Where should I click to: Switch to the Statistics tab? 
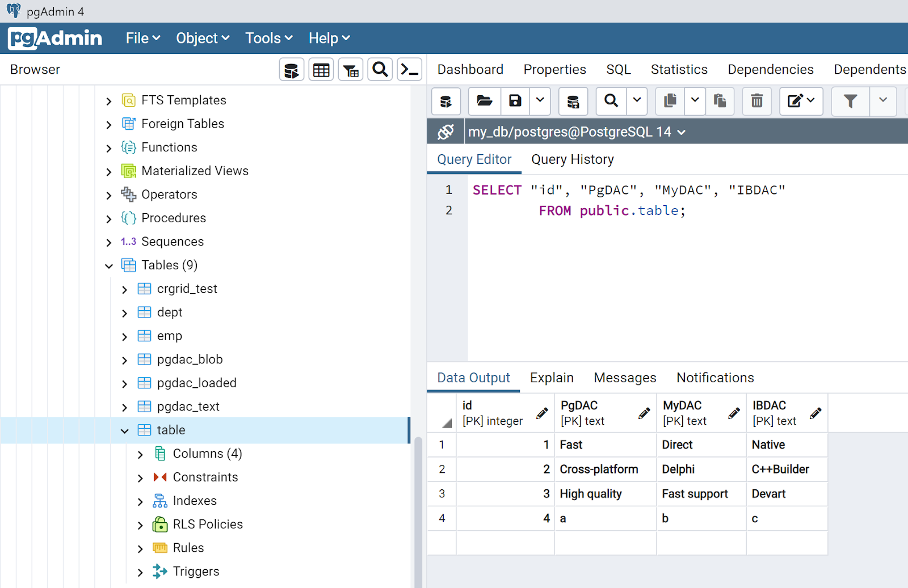coord(679,70)
